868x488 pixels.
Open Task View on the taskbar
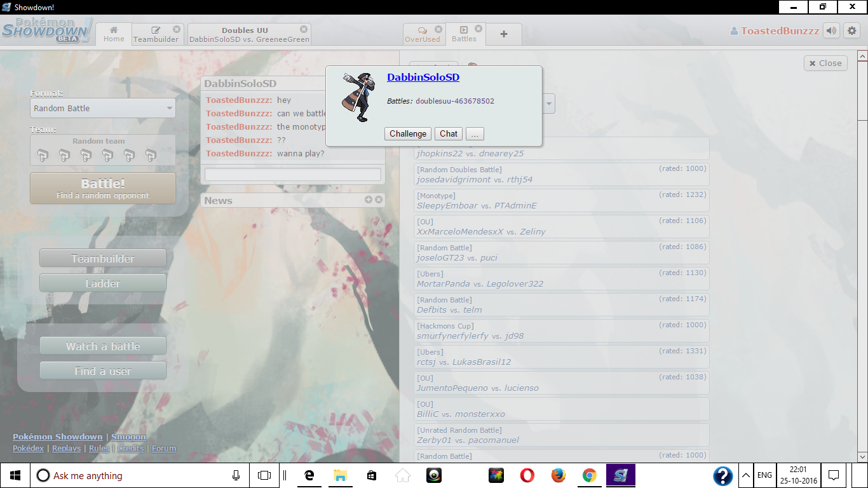[x=264, y=475]
